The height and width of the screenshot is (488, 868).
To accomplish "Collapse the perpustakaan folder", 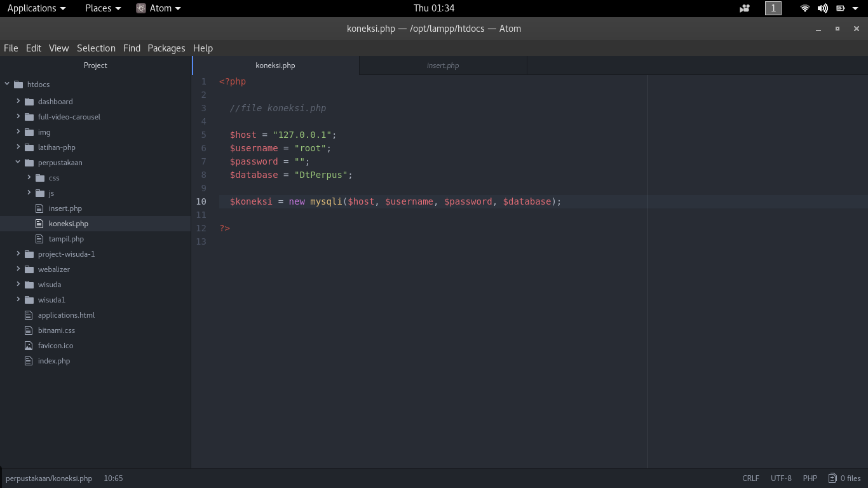I will pyautogui.click(x=18, y=163).
